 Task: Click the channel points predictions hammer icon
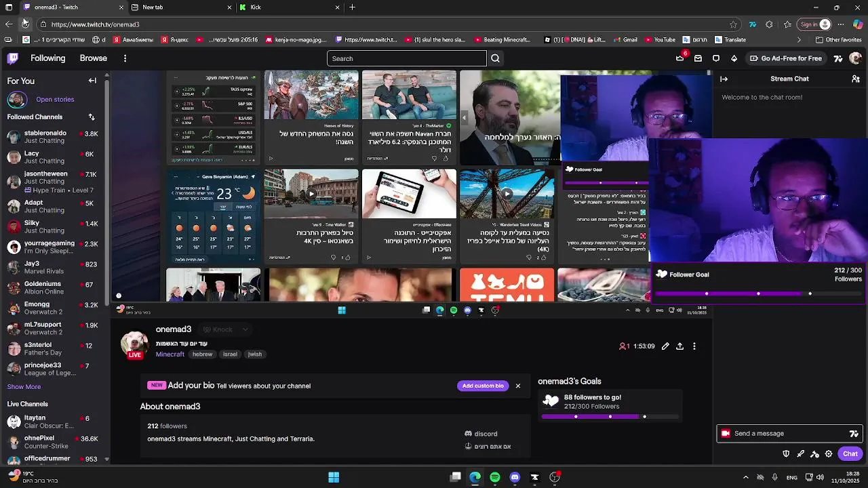pyautogui.click(x=814, y=454)
